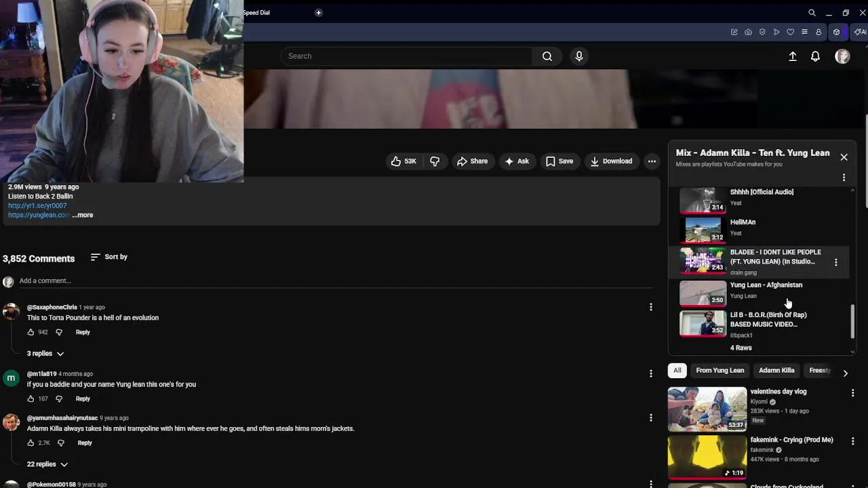Click the YouTube search magnifier button

547,56
